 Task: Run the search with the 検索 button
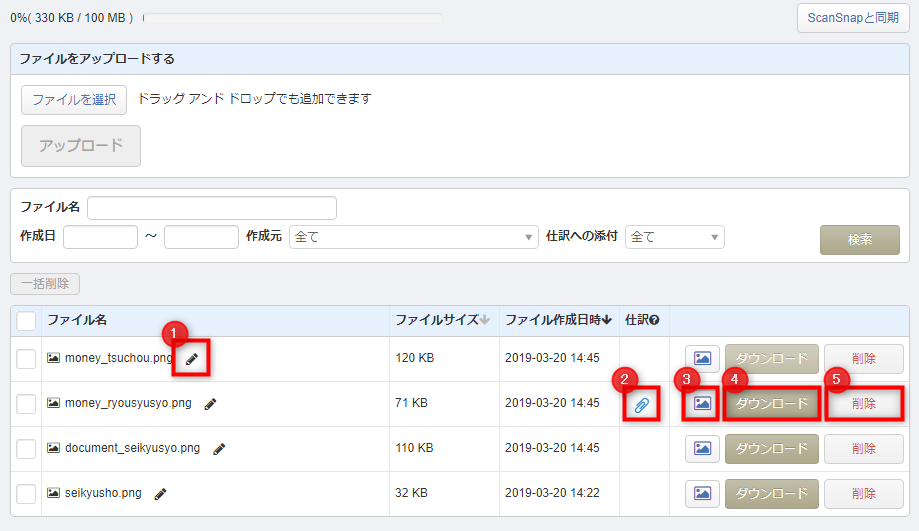click(859, 240)
